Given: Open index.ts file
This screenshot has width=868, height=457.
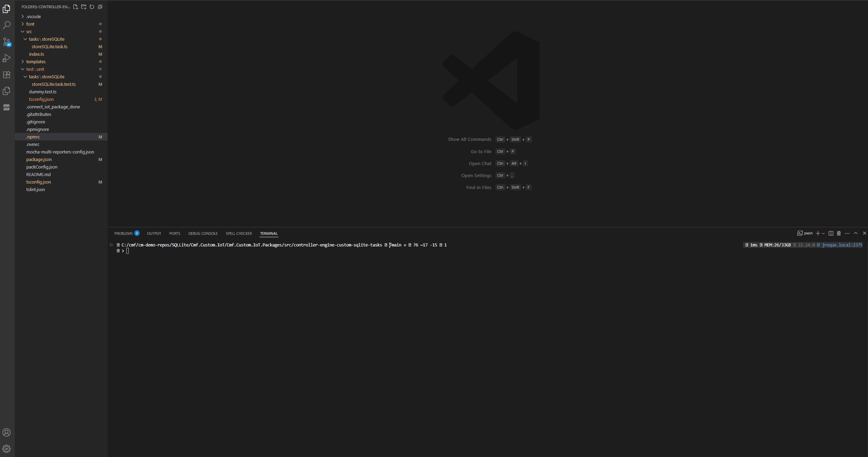Looking at the screenshot, I should [x=61, y=54].
